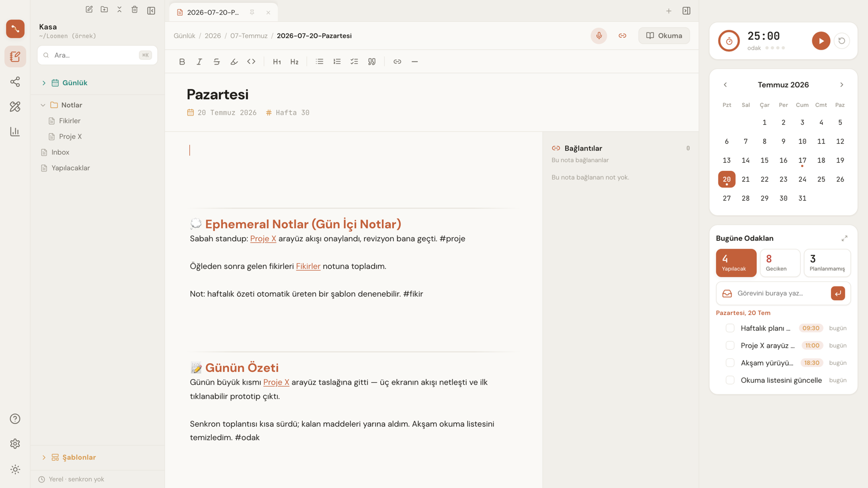This screenshot has width=868, height=488.
Task: Select the highlighter tool
Action: (234, 62)
